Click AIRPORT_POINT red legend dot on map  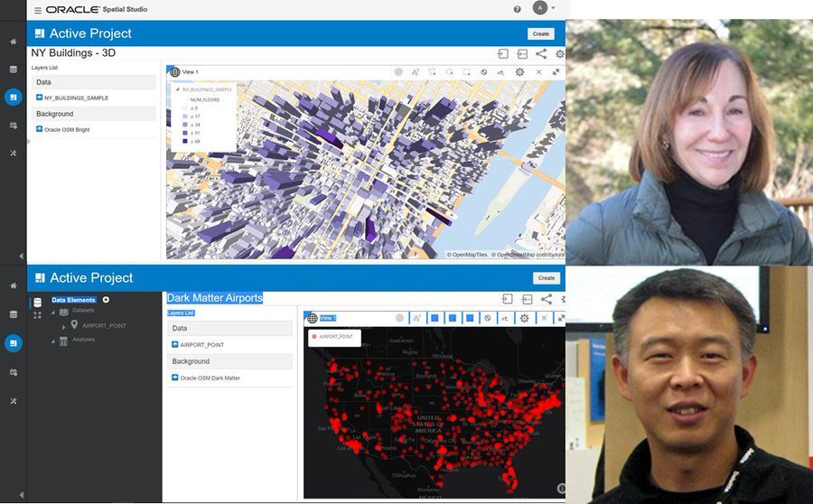coord(313,337)
